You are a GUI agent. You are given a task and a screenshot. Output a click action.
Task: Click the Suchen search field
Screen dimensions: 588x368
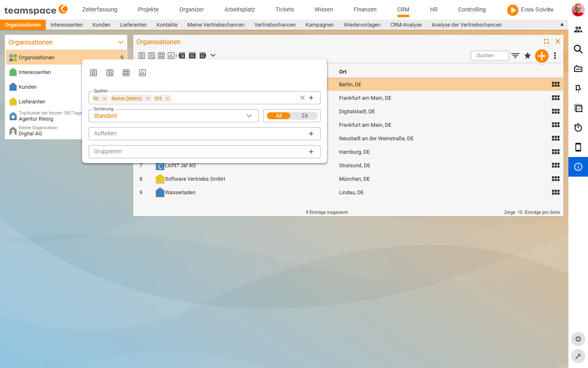490,56
